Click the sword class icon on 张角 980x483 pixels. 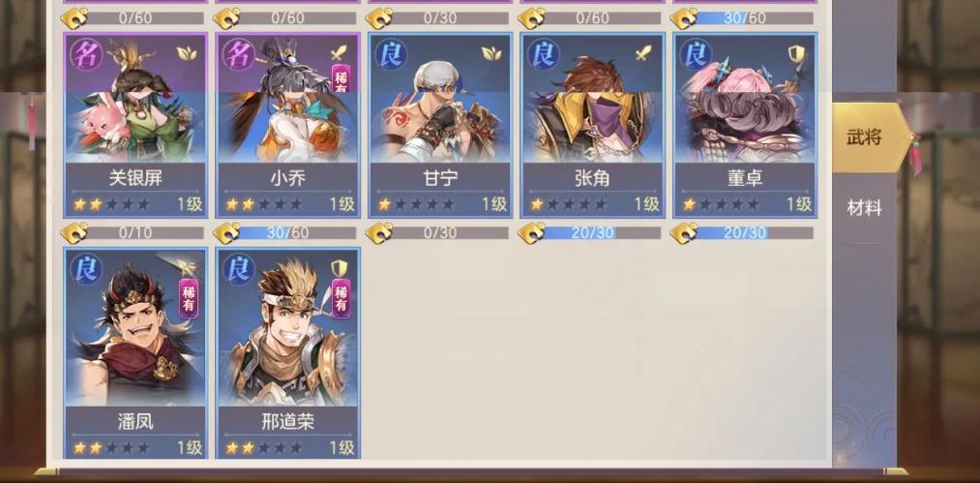(643, 54)
